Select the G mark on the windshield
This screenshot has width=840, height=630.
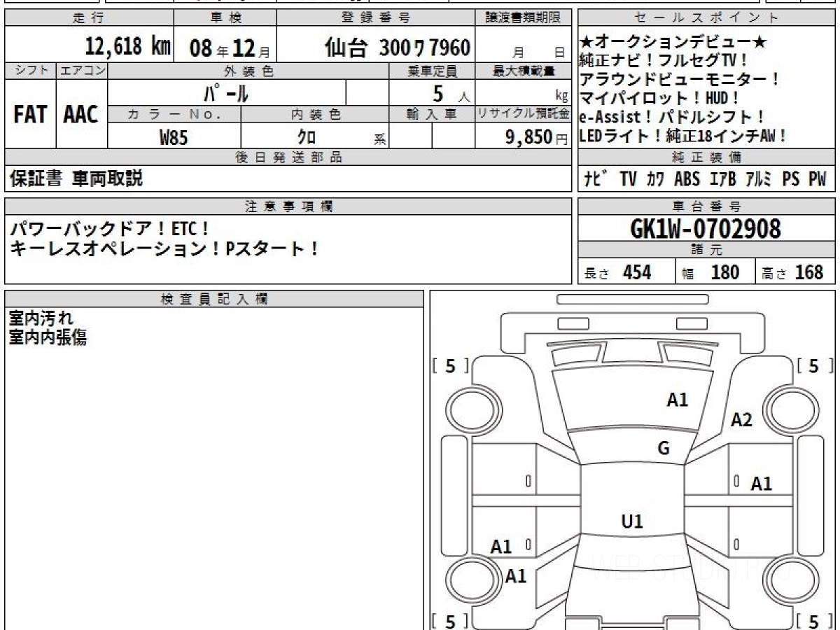click(x=664, y=448)
